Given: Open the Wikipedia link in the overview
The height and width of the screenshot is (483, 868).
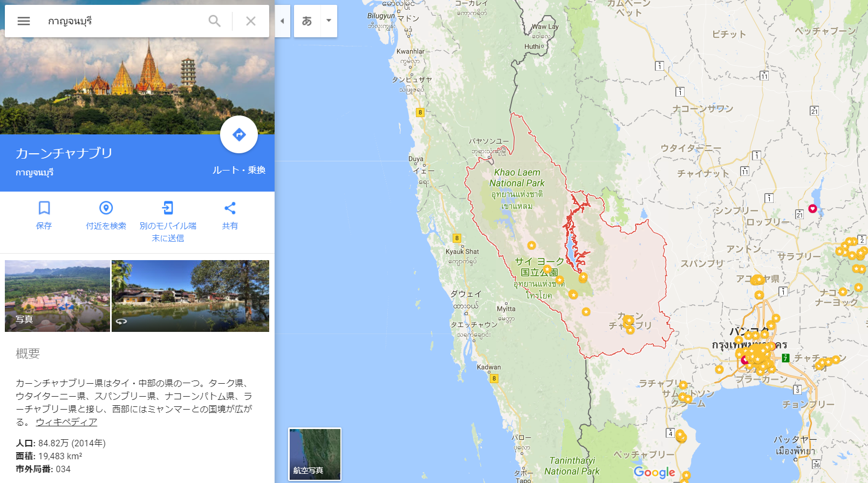Looking at the screenshot, I should 66,422.
